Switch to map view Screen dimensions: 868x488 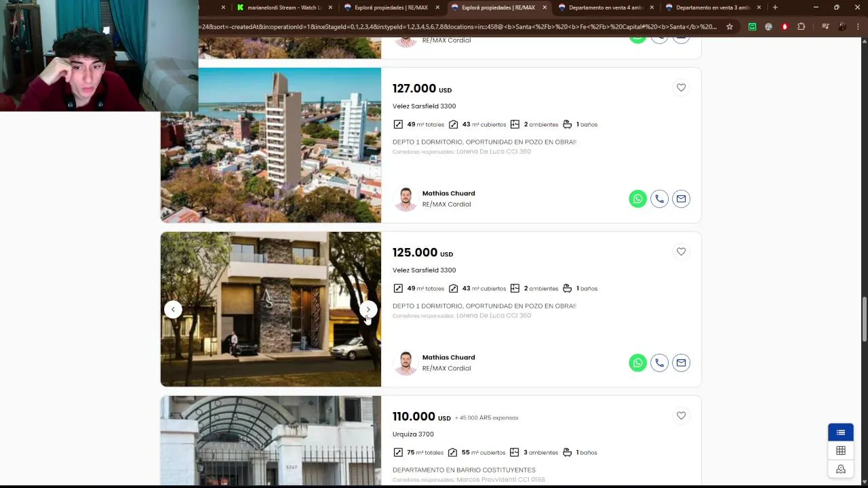click(840, 469)
